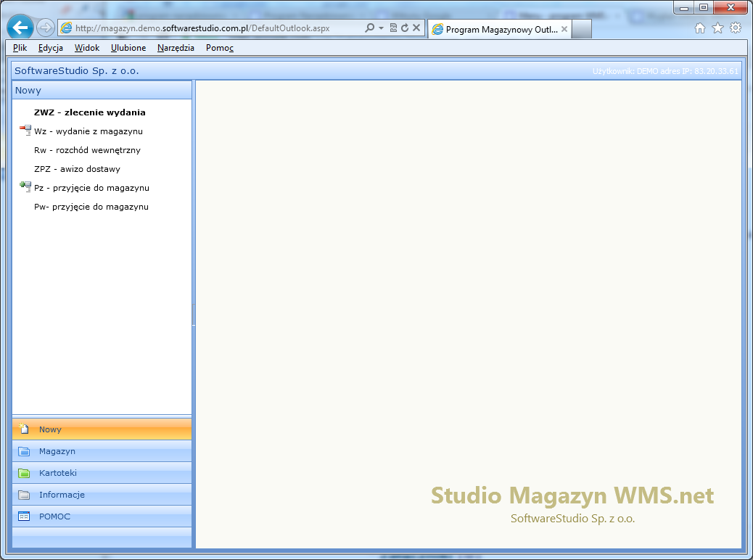Open the Ulubione menu

(128, 48)
